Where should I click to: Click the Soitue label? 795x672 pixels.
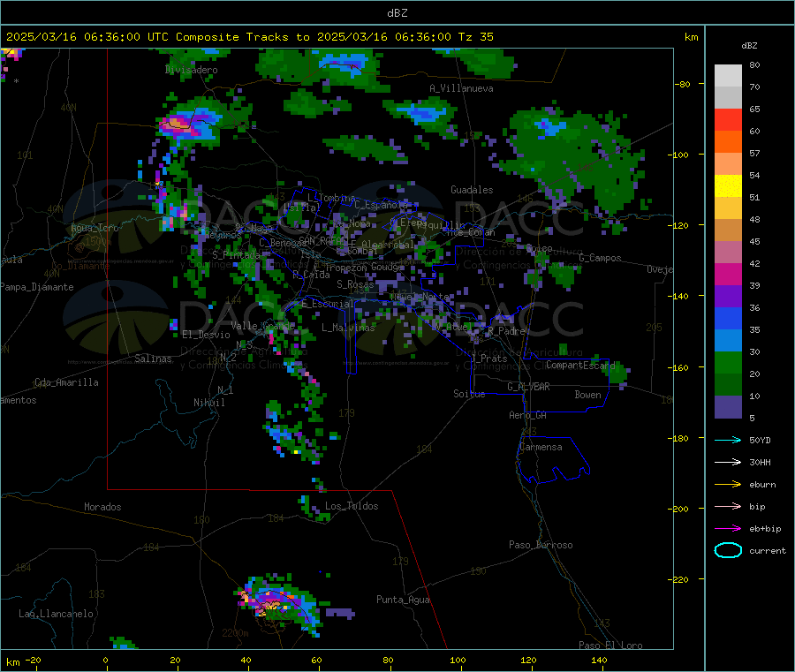point(469,394)
